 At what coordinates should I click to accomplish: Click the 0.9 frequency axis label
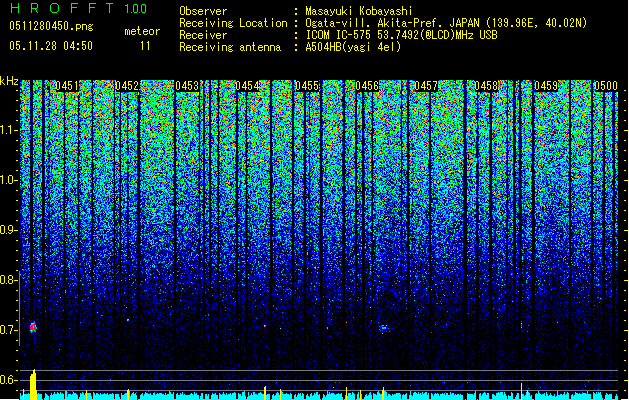tap(8, 230)
